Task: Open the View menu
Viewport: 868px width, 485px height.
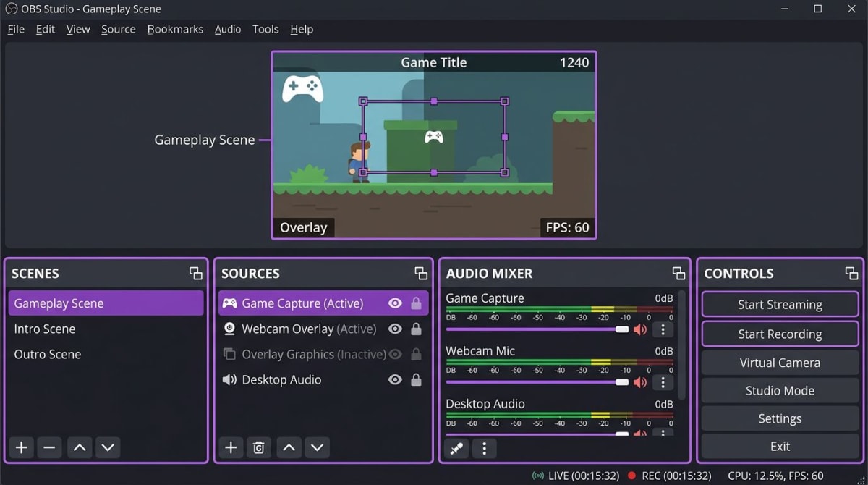Action: click(78, 29)
